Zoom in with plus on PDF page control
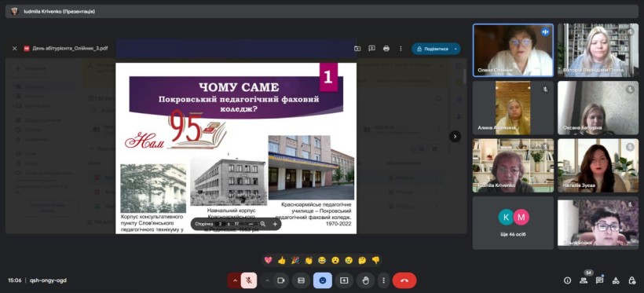Viewport: 644px width, 293px height. (x=275, y=224)
